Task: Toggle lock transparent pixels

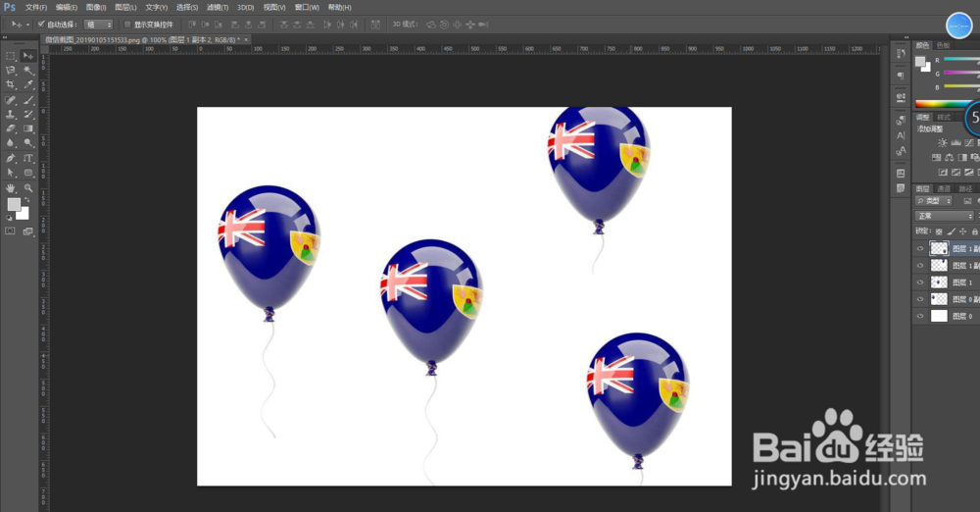Action: (x=939, y=231)
